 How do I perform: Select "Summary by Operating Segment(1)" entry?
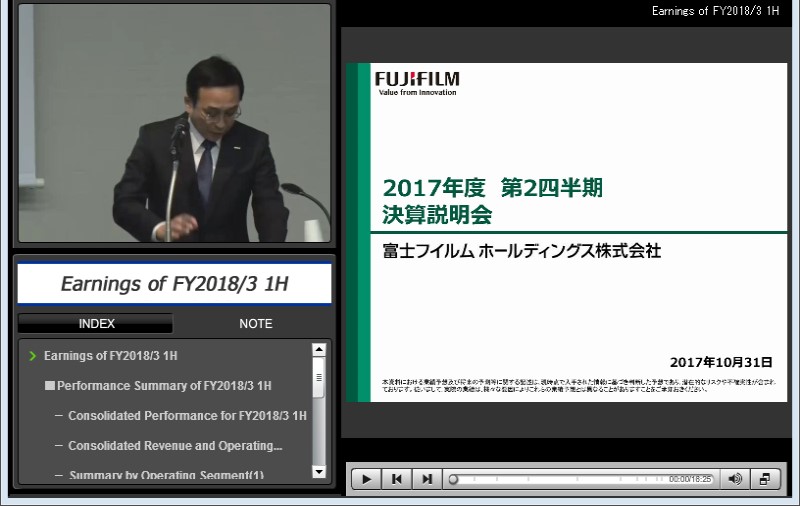click(x=166, y=475)
